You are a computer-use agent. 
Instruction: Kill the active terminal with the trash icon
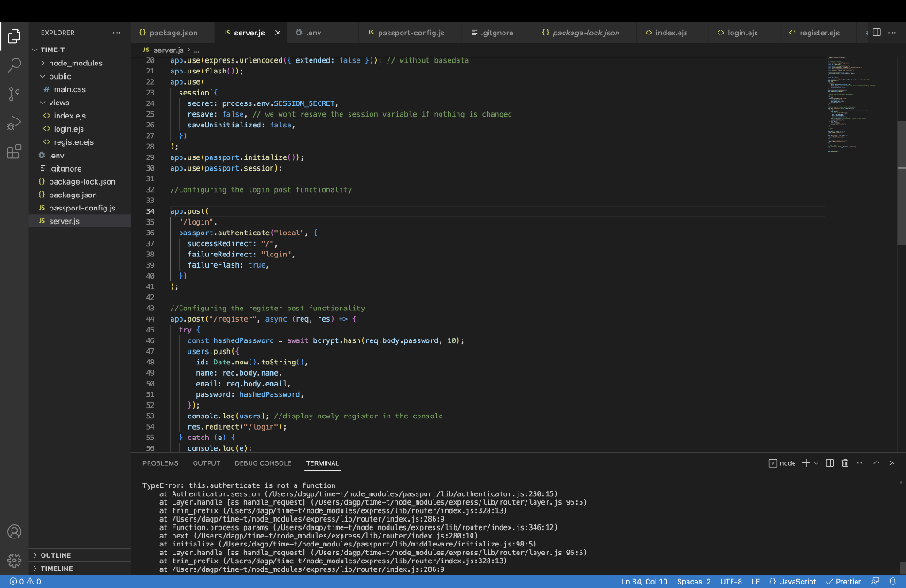846,462
